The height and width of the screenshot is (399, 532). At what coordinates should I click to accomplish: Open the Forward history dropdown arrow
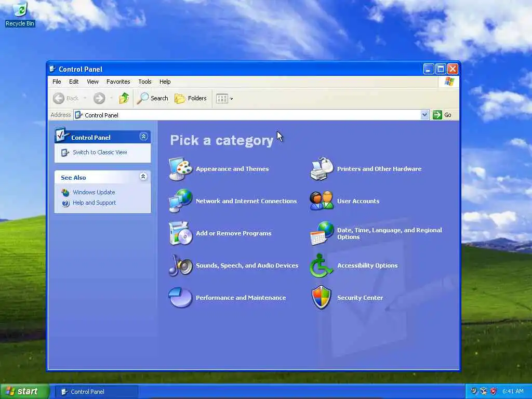(111, 98)
